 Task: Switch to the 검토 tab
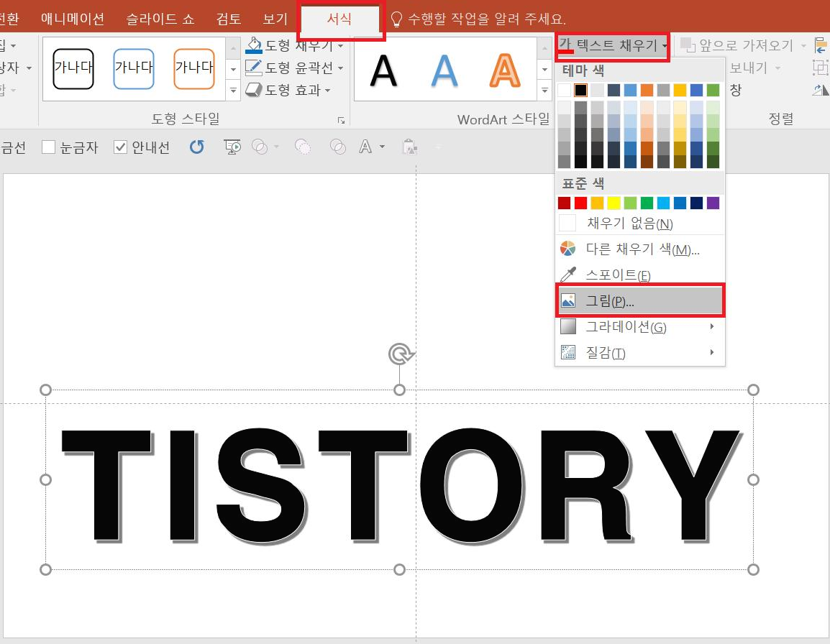228,19
